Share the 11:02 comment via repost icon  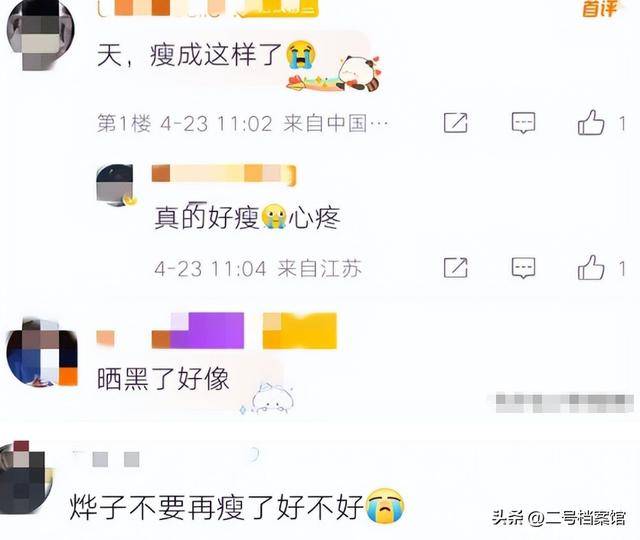[456, 122]
